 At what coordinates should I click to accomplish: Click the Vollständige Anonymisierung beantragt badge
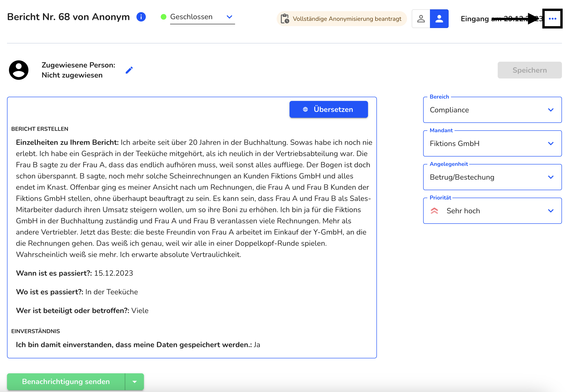(x=342, y=19)
